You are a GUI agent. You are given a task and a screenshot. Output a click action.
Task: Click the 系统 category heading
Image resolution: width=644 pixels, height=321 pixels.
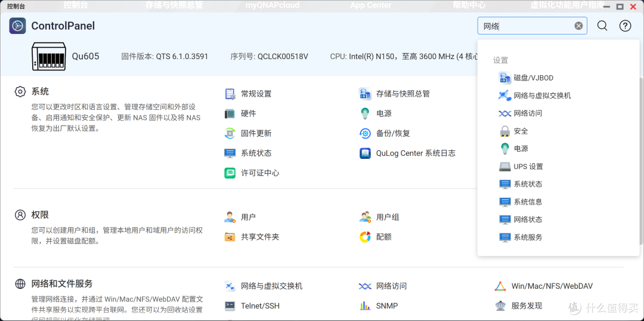[x=41, y=92]
